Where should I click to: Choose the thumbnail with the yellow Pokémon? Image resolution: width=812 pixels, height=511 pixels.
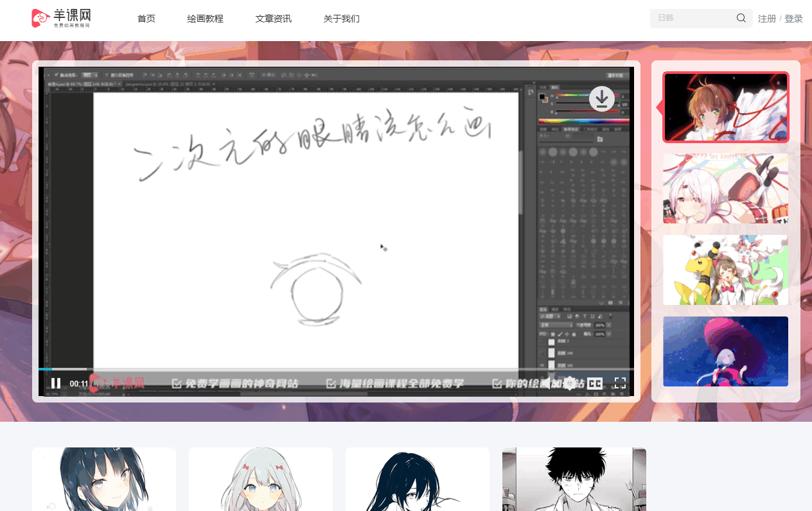tap(725, 270)
